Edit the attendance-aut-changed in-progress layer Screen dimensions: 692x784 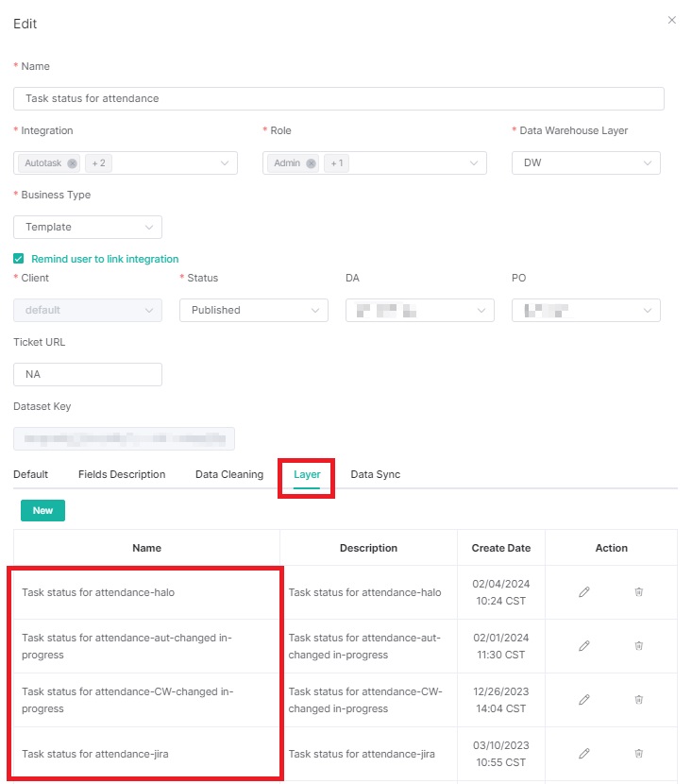click(583, 645)
